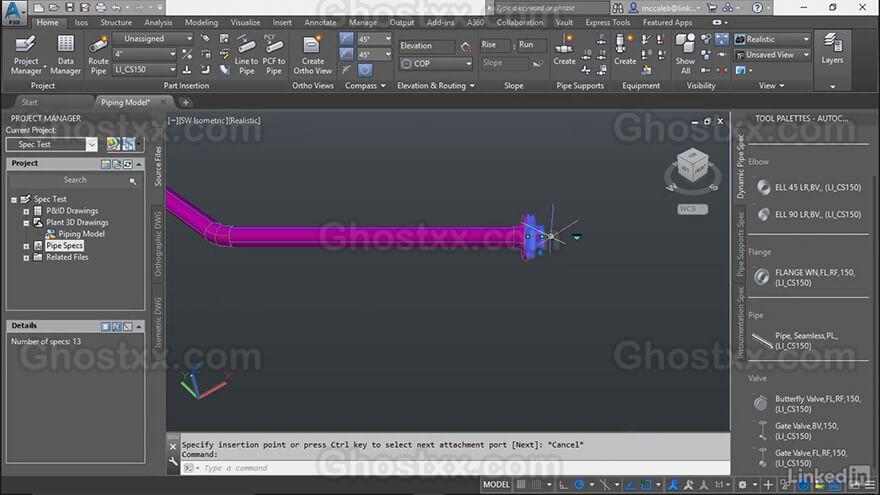Viewport: 880px width, 495px height.
Task: Open the Pipe Supports Spec palette tab
Action: pos(740,244)
